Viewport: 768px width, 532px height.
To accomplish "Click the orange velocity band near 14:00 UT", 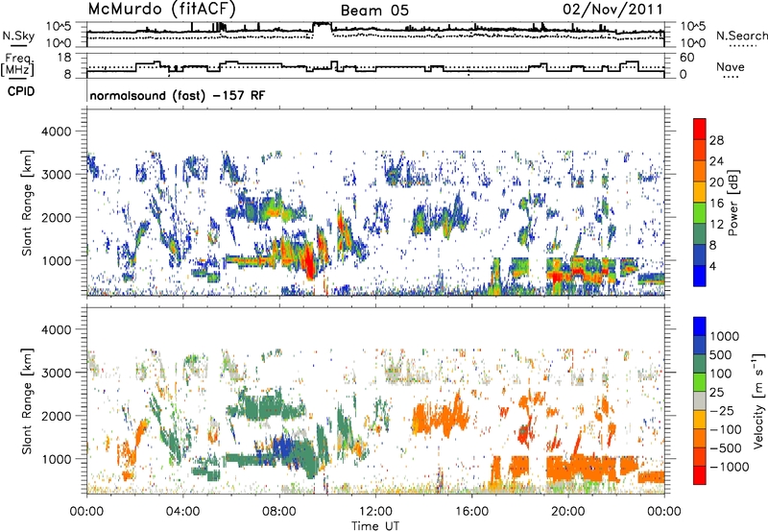I will [x=439, y=417].
